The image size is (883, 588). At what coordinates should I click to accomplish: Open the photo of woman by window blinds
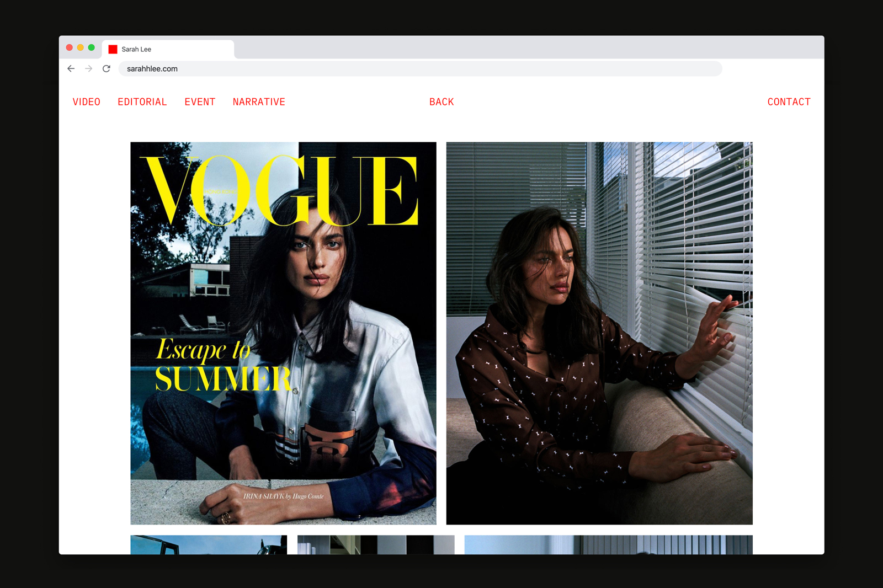[x=599, y=333]
